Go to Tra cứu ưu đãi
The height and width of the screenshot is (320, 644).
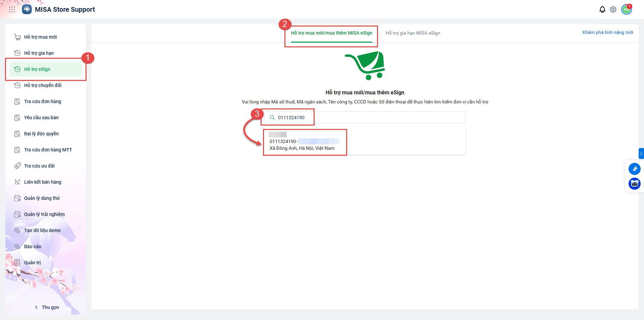[x=46, y=166]
